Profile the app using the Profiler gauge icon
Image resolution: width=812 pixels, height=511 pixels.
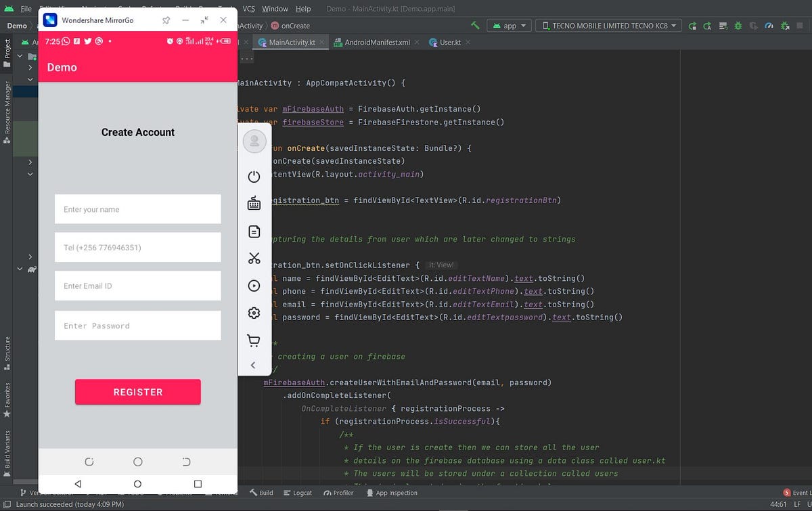point(768,26)
